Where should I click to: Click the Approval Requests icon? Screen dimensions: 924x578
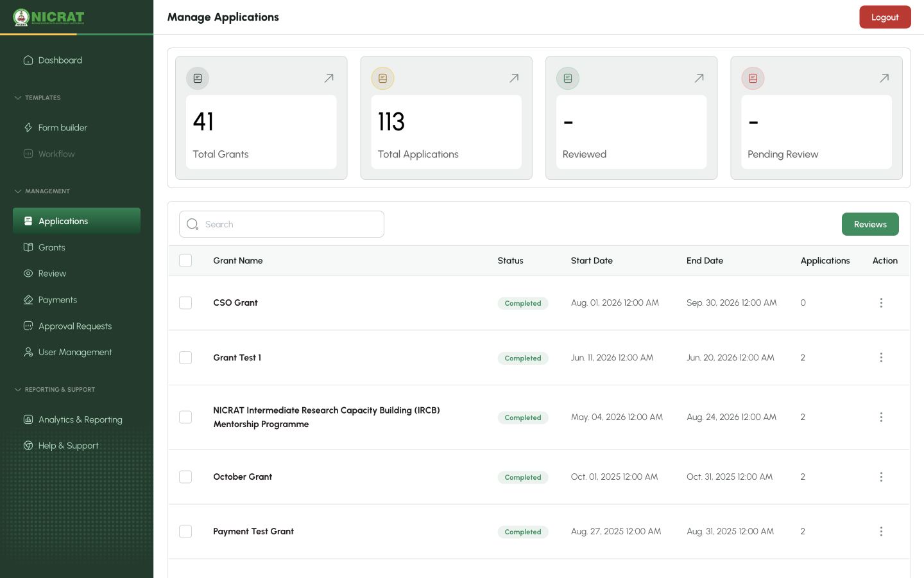[x=28, y=326]
